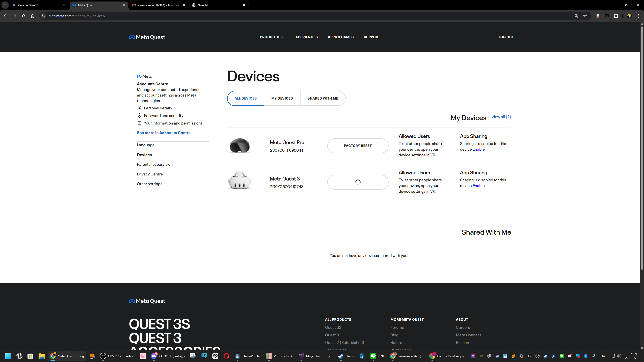The height and width of the screenshot is (362, 644).
Task: Open Opera browser icon in taskbar
Action: click(226, 356)
